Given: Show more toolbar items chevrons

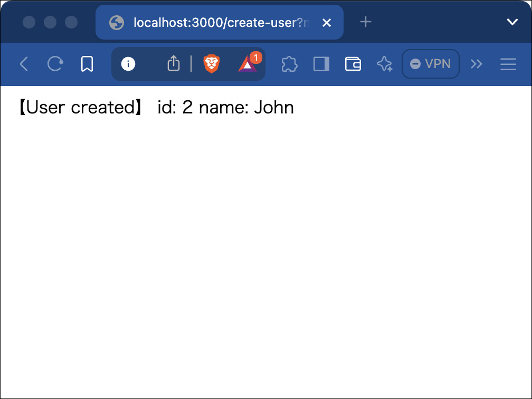Looking at the screenshot, I should tap(477, 64).
